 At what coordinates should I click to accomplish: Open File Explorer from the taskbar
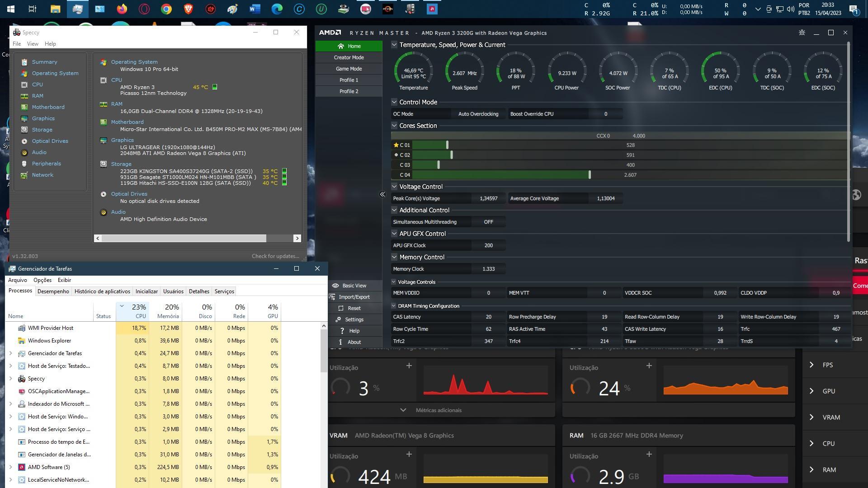click(x=55, y=9)
